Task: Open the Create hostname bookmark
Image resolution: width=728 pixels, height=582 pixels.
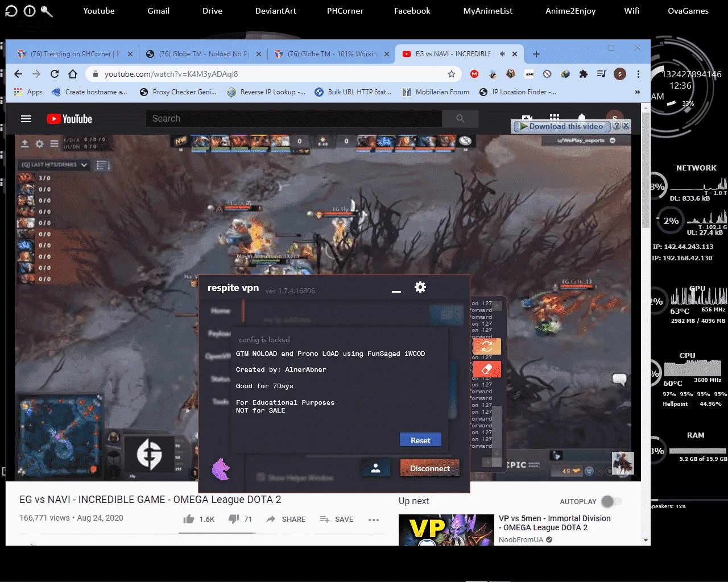Action: (89, 92)
